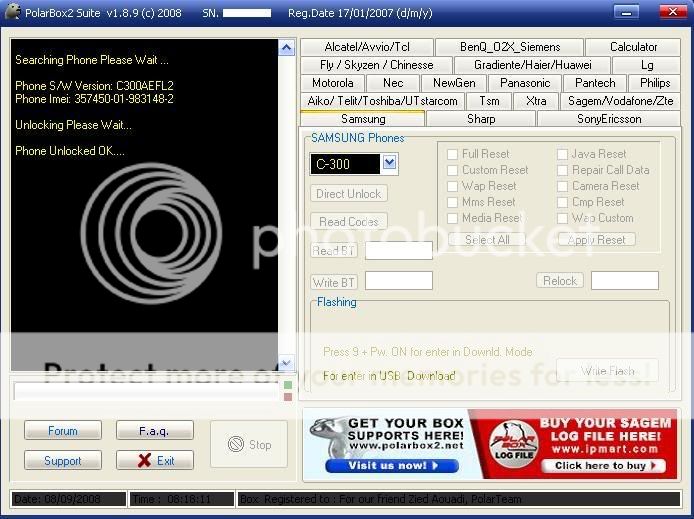Open the Aiko/Telit/Toshiba/UTstarcom tab
Image resolution: width=694 pixels, height=519 pixels.
tap(382, 101)
